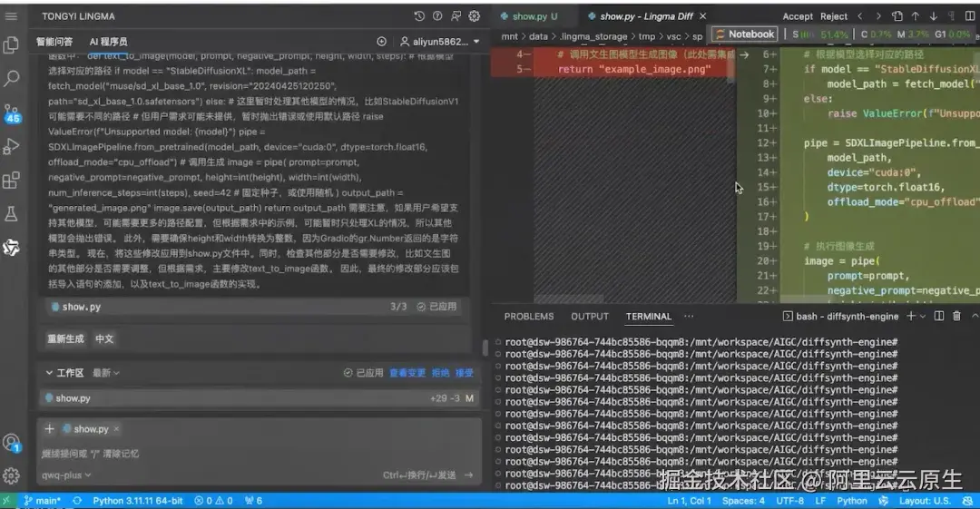Jump to the previous difference with the up arrow
This screenshot has height=509, width=980.
click(x=915, y=16)
